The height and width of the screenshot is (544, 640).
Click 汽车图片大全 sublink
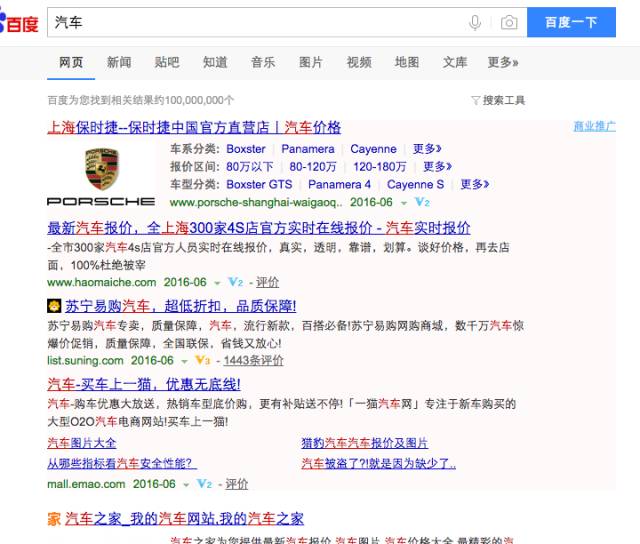82,443
